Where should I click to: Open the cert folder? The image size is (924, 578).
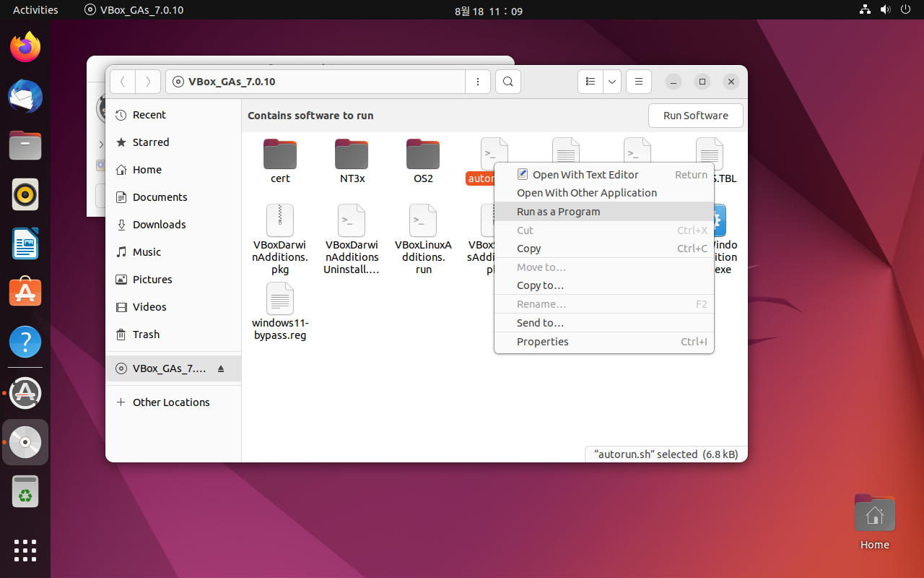280,162
